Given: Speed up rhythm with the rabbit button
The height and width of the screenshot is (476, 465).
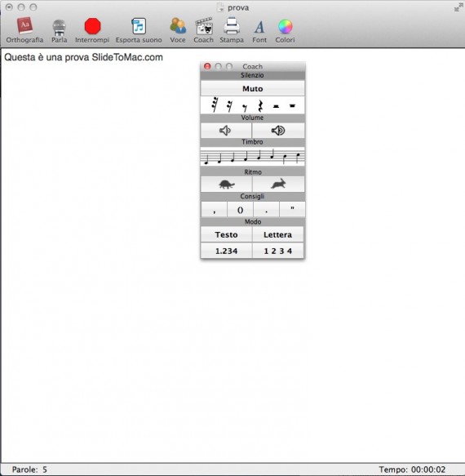Looking at the screenshot, I should click(278, 184).
